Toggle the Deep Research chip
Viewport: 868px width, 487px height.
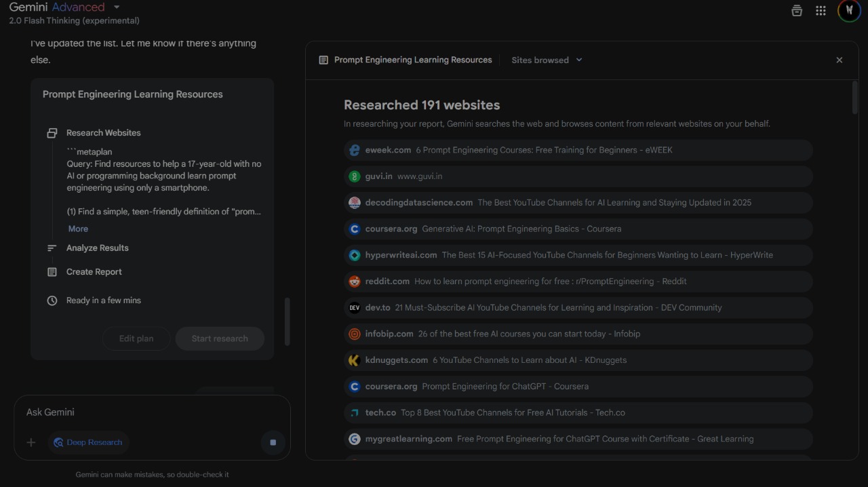coord(88,442)
